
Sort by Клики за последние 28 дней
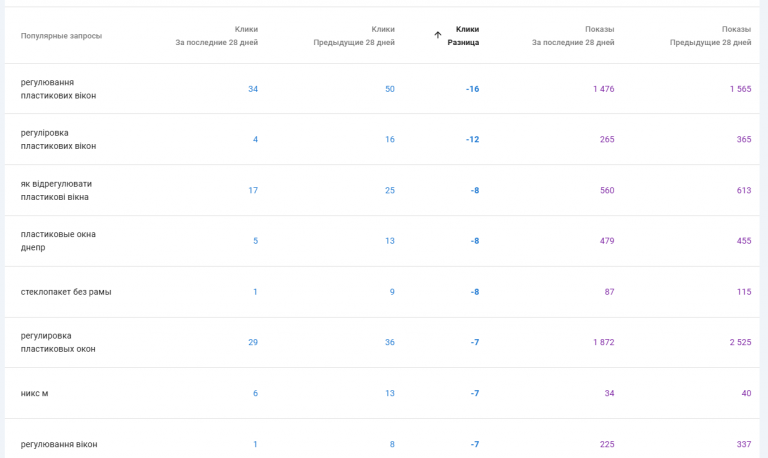217,36
